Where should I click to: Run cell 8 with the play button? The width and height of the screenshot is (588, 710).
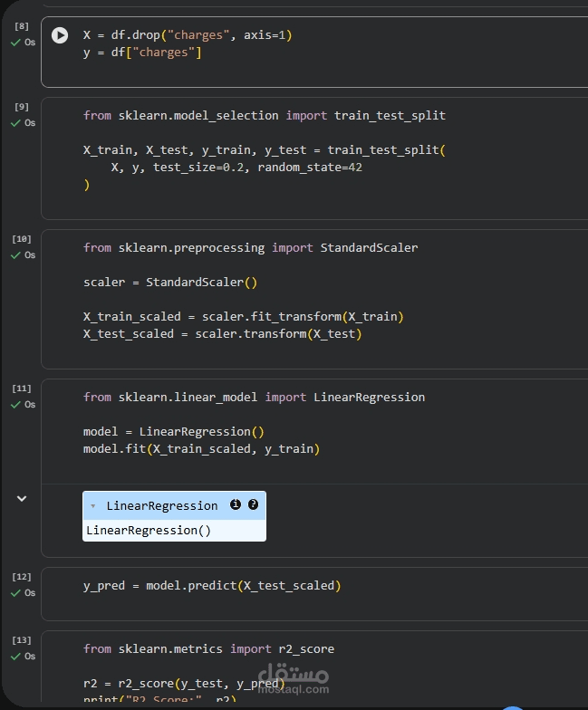pos(60,35)
